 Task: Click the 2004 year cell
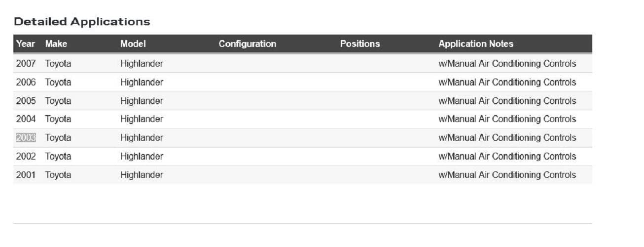click(x=26, y=119)
